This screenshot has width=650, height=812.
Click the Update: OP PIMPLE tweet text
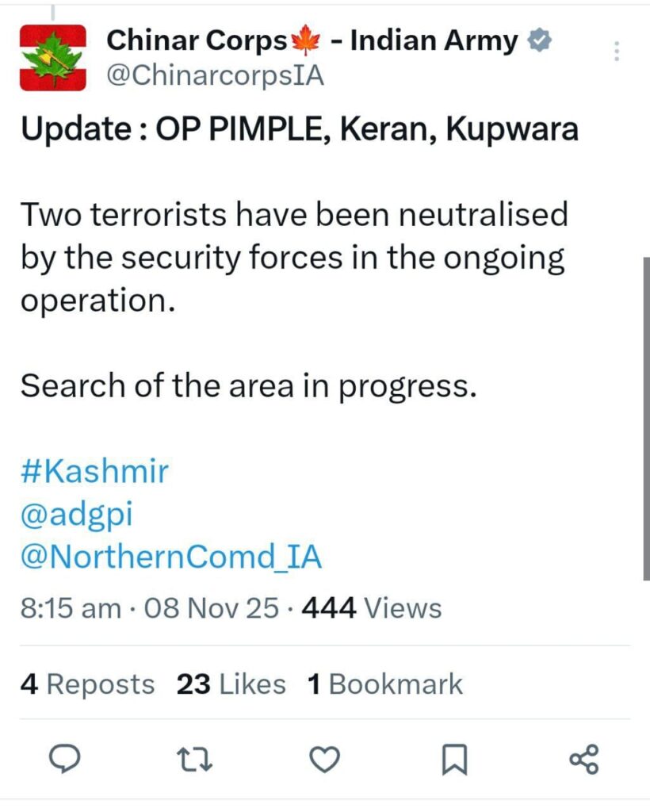click(300, 129)
